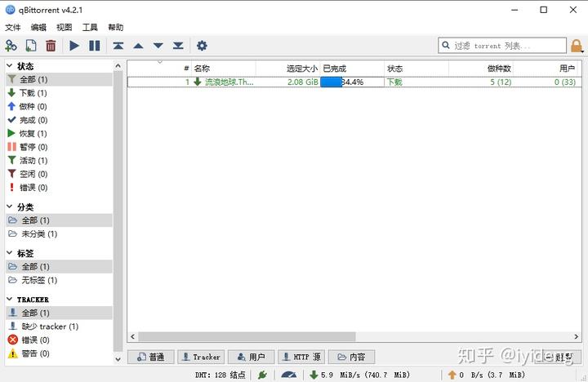Open options with the gear icon

[202, 46]
